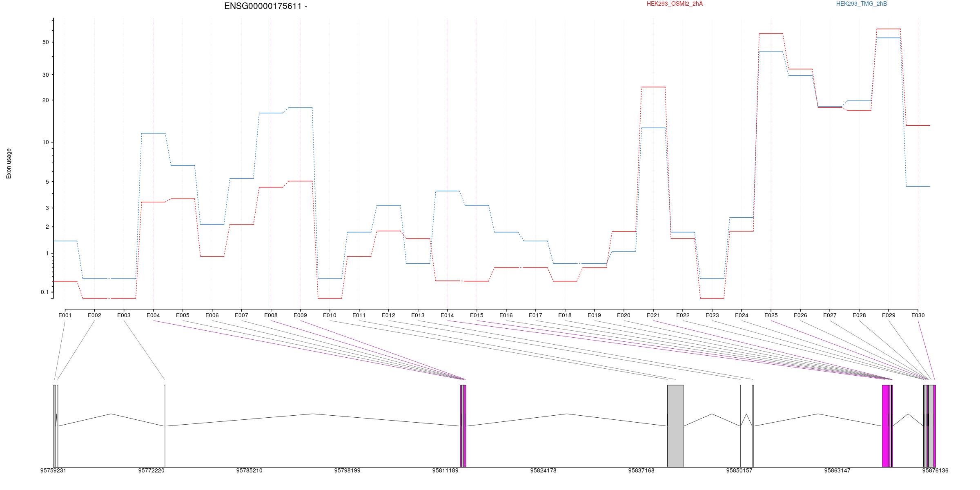Click the wide magenta exon block near 95863147
The image size is (980, 490).
pyautogui.click(x=885, y=426)
